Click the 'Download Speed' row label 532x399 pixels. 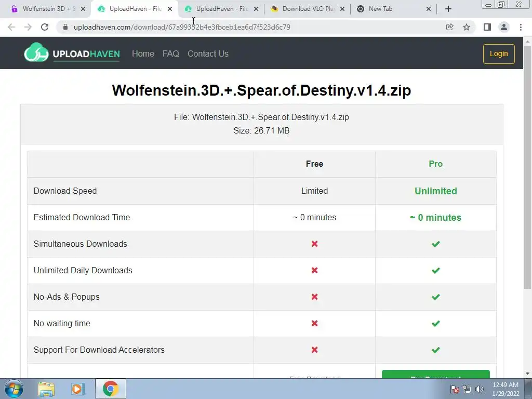65,191
